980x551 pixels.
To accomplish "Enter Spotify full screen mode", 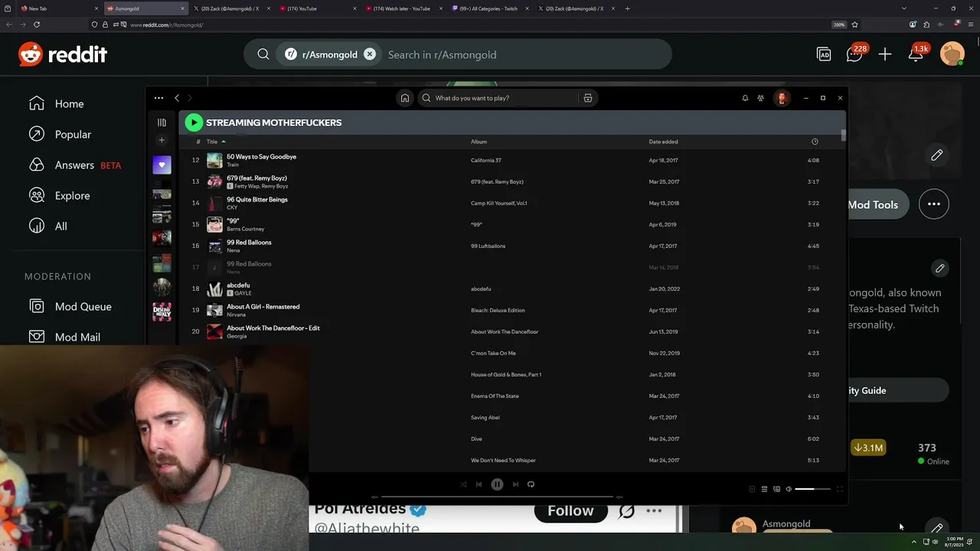I will point(839,489).
